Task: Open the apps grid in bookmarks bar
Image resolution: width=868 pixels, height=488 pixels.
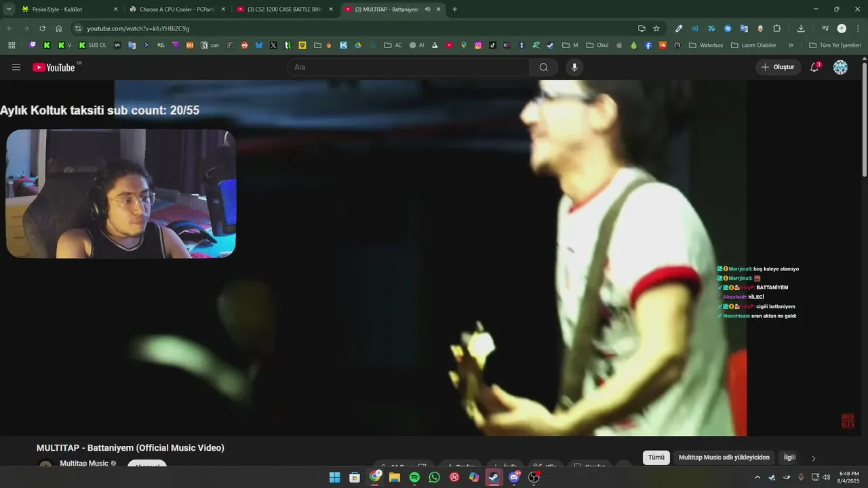Action: [12, 45]
